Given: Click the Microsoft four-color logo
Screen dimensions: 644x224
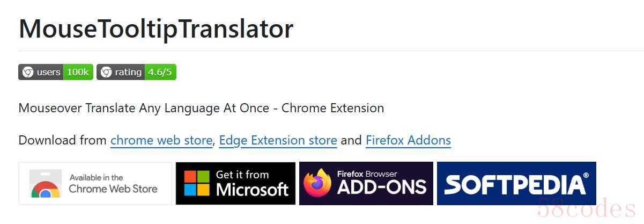Looking at the screenshot, I should tap(197, 184).
